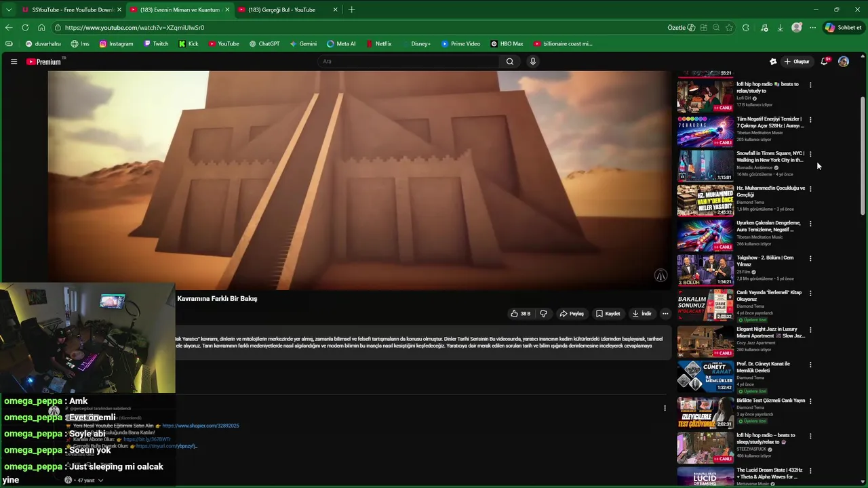Click the Kaydet save button

[x=608, y=314]
